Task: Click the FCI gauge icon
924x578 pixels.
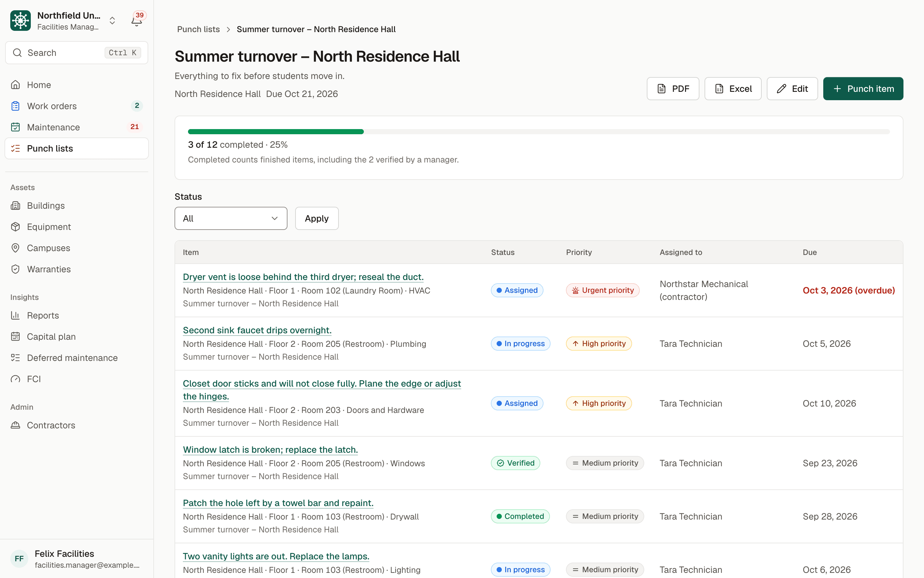Action: 15,379
